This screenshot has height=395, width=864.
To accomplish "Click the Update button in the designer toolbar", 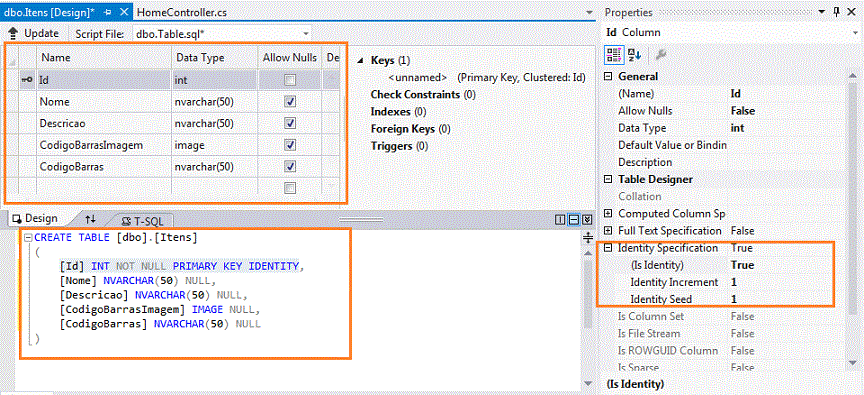I will coord(34,33).
